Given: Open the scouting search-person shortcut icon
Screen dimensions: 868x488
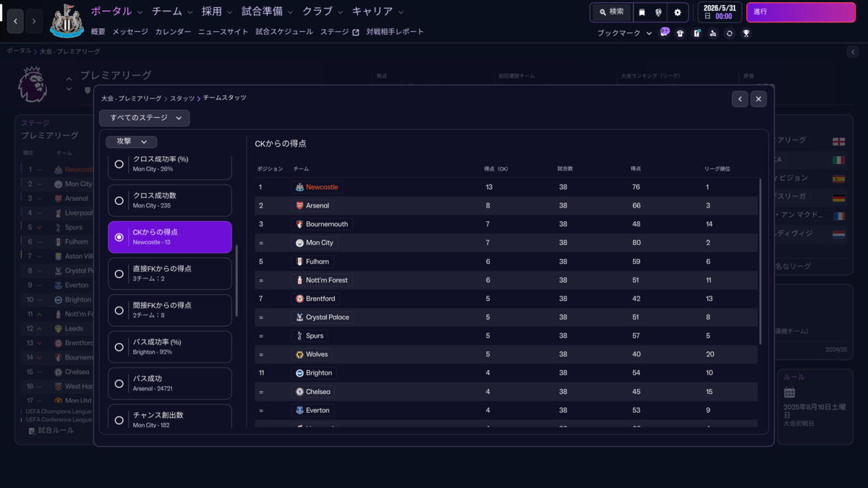Looking at the screenshot, I should (713, 33).
